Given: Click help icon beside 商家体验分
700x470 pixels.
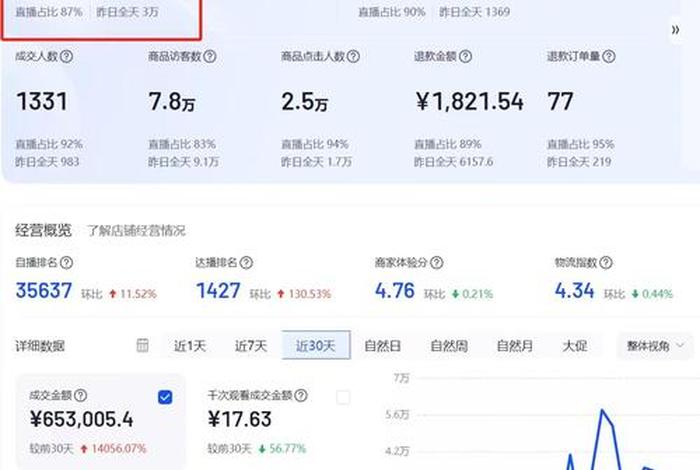Looking at the screenshot, I should (437, 262).
